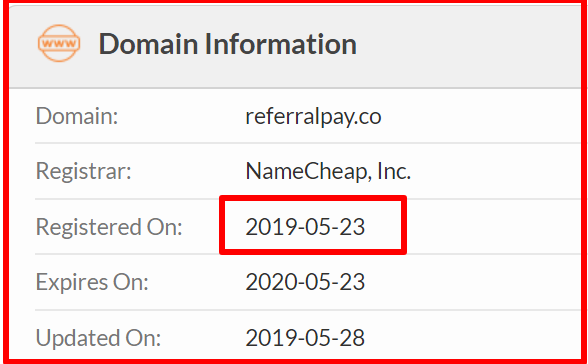
Task: Select the Expires On: label
Action: [92, 282]
